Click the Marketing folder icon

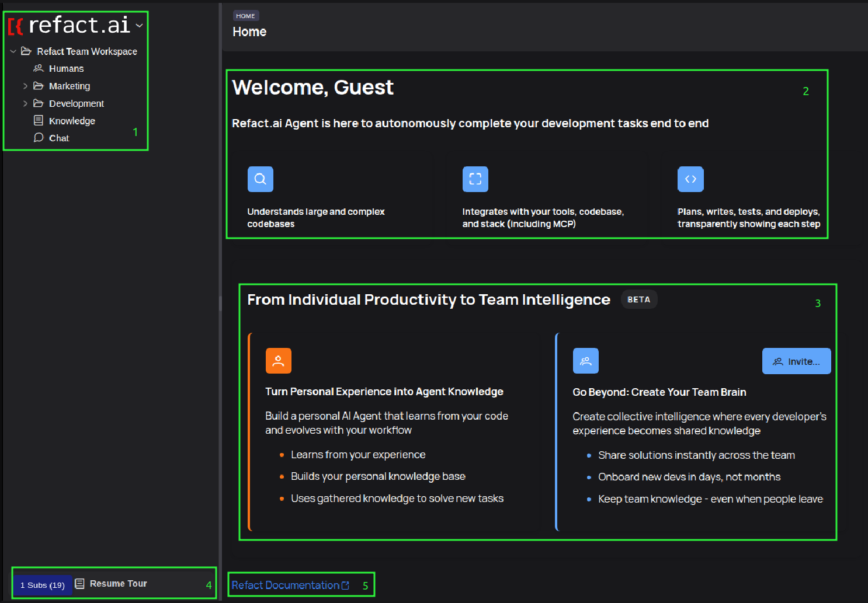tap(39, 86)
